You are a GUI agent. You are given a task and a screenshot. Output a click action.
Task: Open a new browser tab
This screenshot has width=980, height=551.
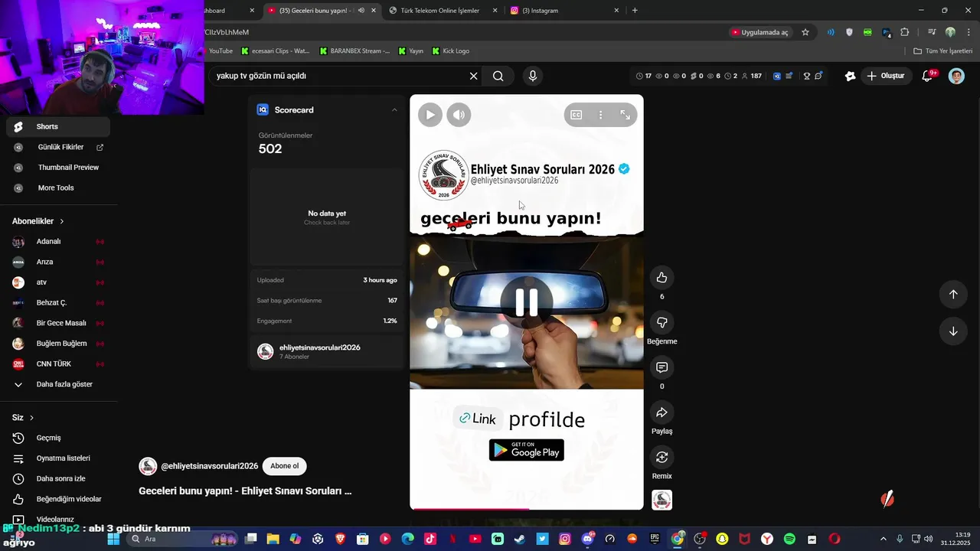tap(635, 11)
